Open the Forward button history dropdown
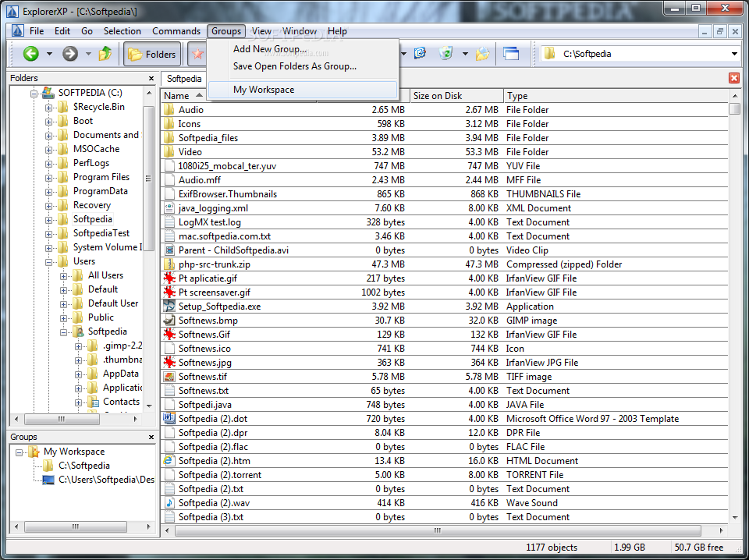 tap(88, 54)
